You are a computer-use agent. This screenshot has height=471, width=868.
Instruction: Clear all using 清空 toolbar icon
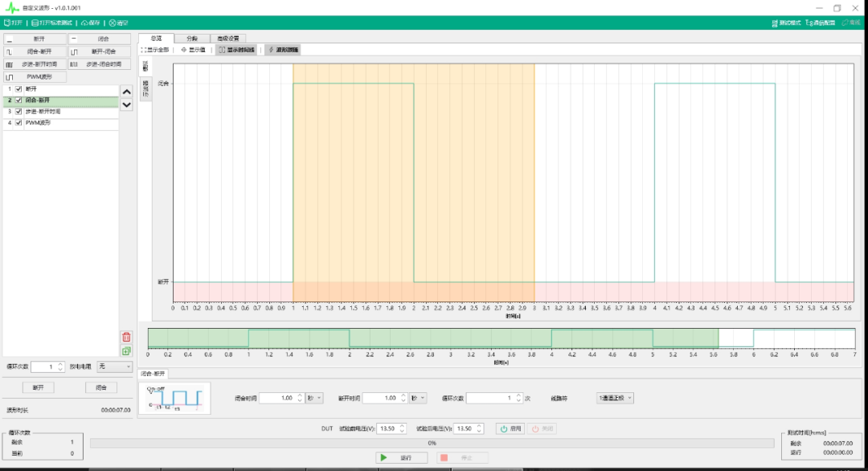pyautogui.click(x=118, y=23)
